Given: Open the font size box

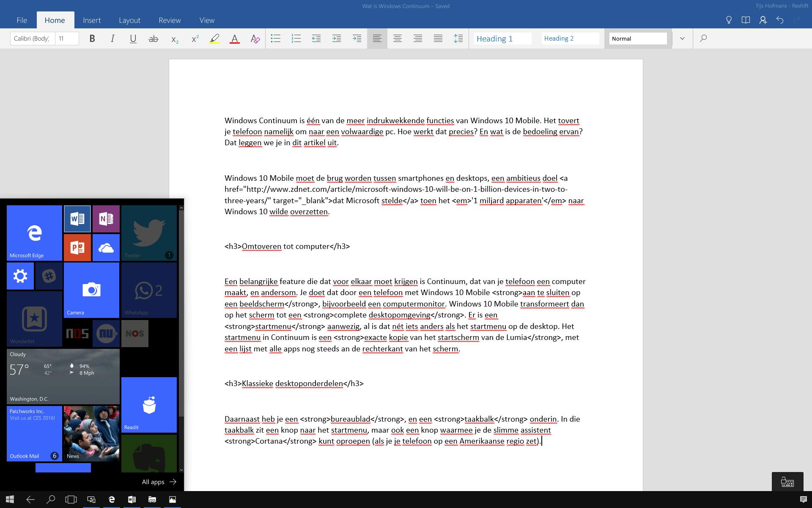Looking at the screenshot, I should 67,39.
